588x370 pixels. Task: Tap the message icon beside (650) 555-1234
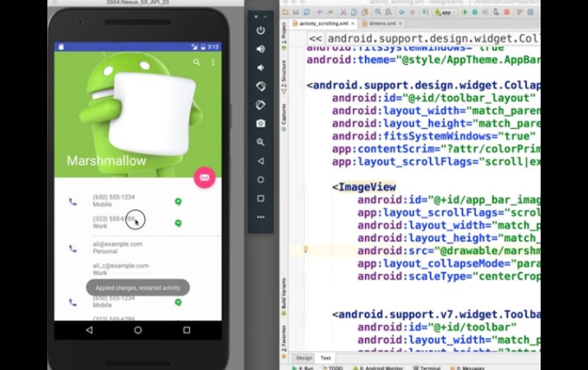tap(178, 201)
